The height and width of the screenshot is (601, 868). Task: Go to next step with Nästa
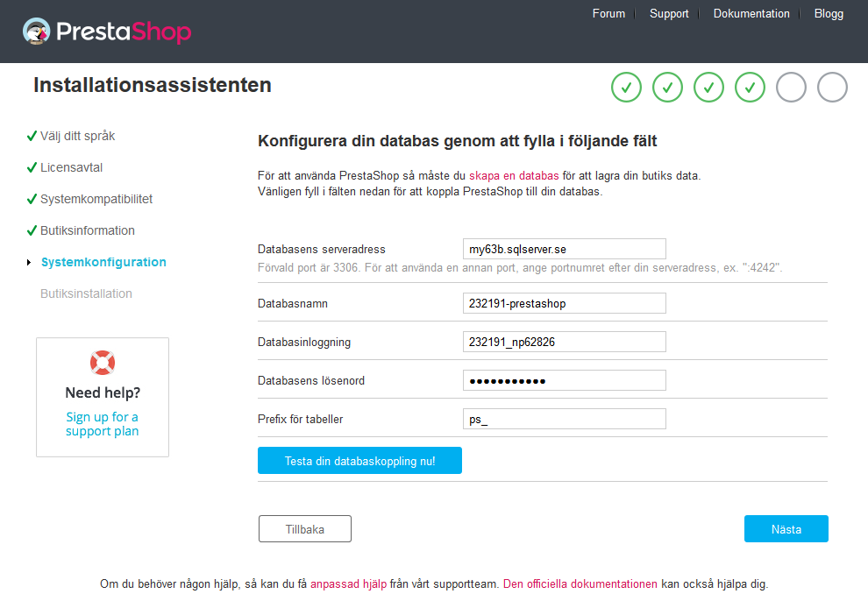786,529
